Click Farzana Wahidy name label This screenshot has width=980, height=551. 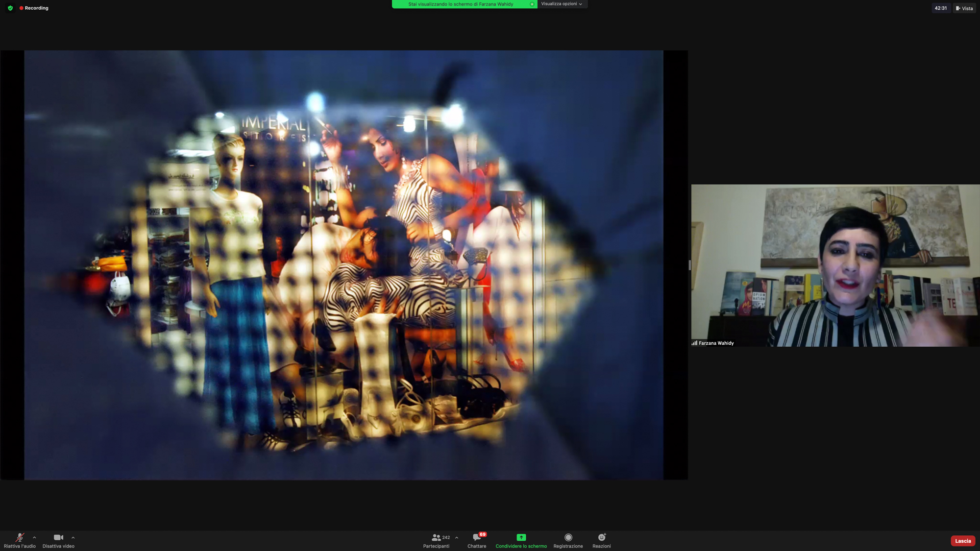coord(716,343)
